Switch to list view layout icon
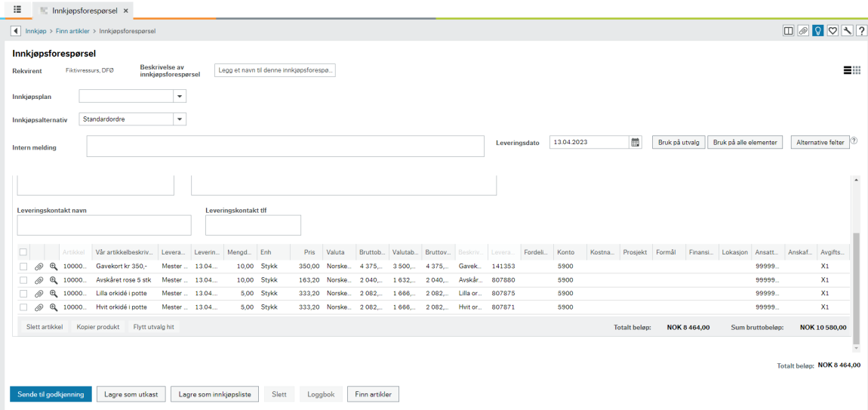The width and height of the screenshot is (868, 410). click(x=847, y=70)
